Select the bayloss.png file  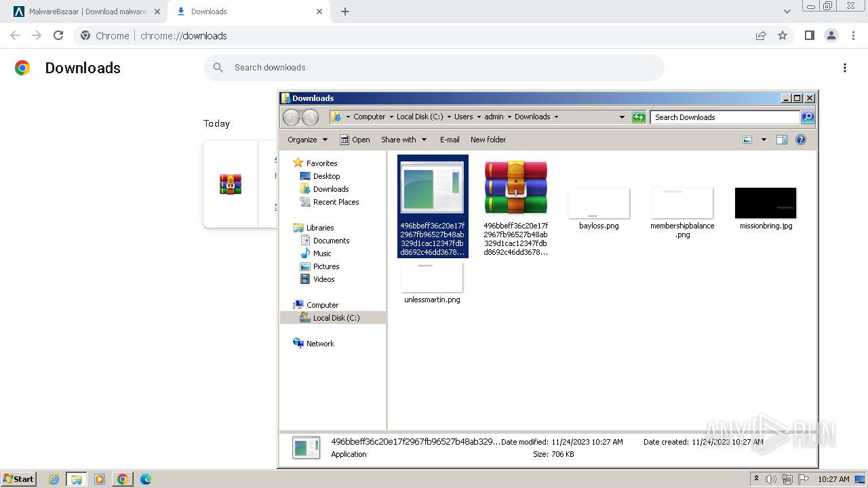[x=599, y=209]
